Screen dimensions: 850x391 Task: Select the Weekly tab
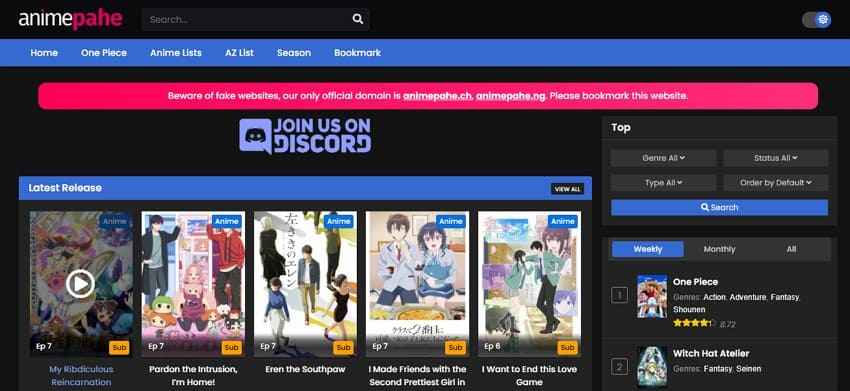pyautogui.click(x=648, y=249)
